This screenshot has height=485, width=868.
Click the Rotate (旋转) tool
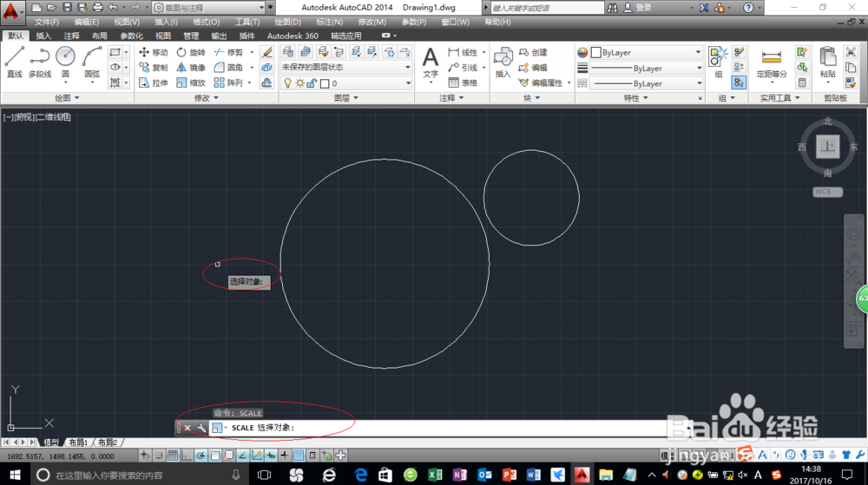190,52
